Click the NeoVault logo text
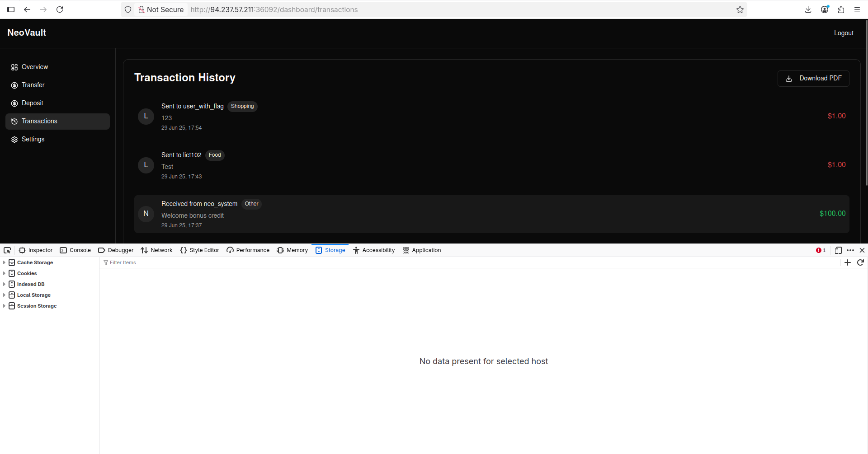The image size is (868, 454). (27, 33)
